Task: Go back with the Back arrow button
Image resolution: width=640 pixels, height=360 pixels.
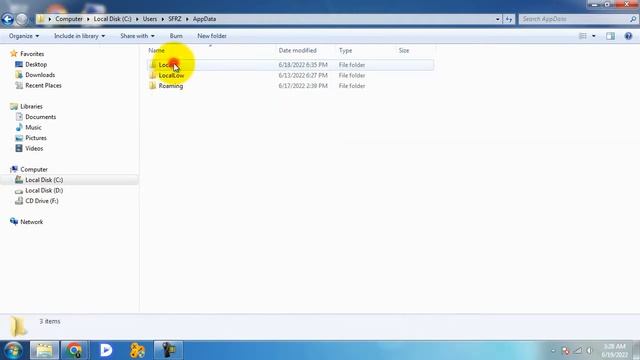Action: [x=7, y=19]
